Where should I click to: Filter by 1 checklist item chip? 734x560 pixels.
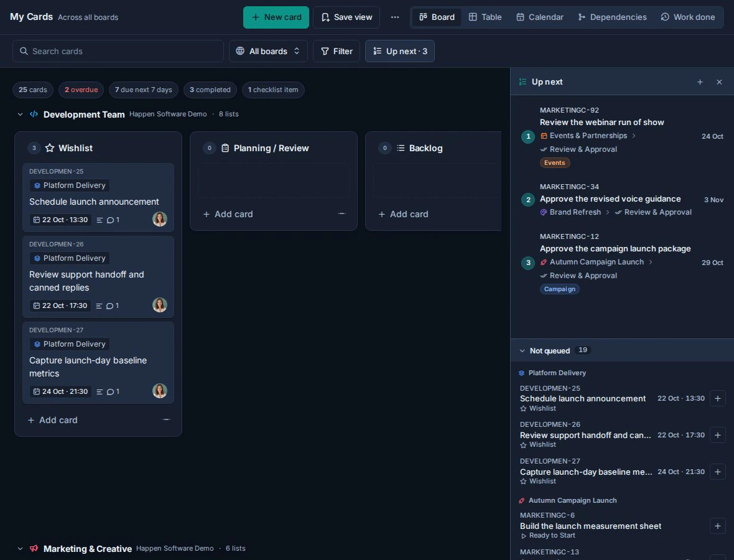273,90
